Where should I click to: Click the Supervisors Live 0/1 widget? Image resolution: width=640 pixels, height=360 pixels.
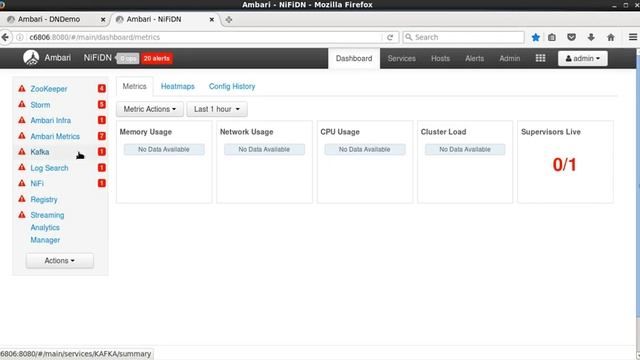coord(565,162)
